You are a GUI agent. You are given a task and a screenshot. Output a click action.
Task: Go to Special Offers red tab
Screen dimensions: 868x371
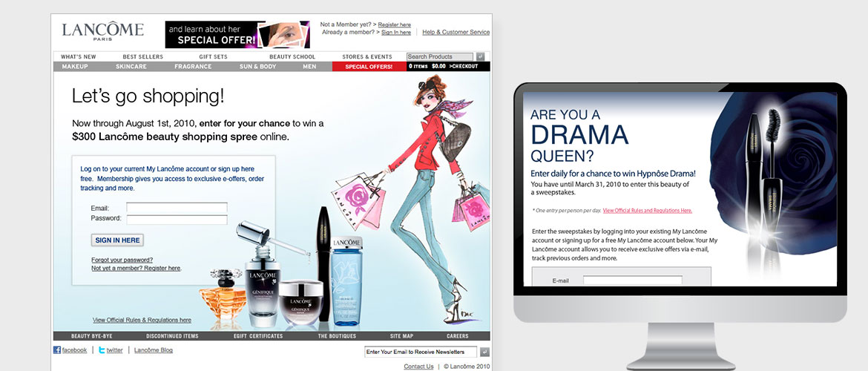click(369, 67)
